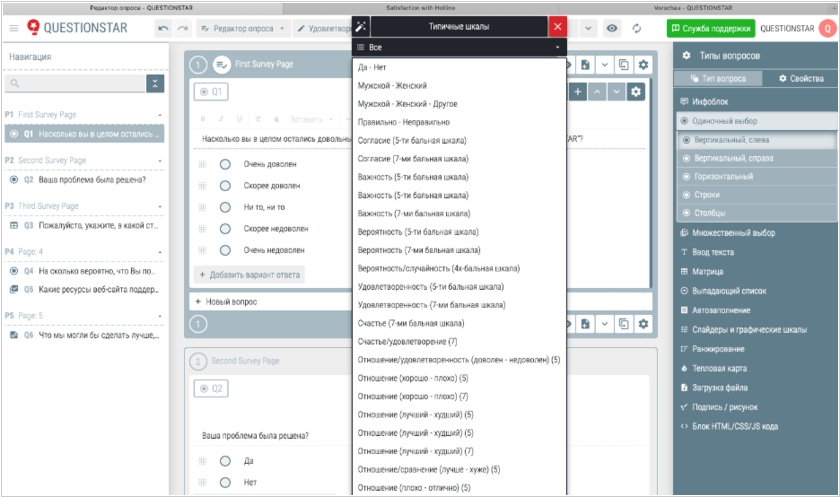
Task: Click the Q1 question type badge
Action: tap(211, 92)
